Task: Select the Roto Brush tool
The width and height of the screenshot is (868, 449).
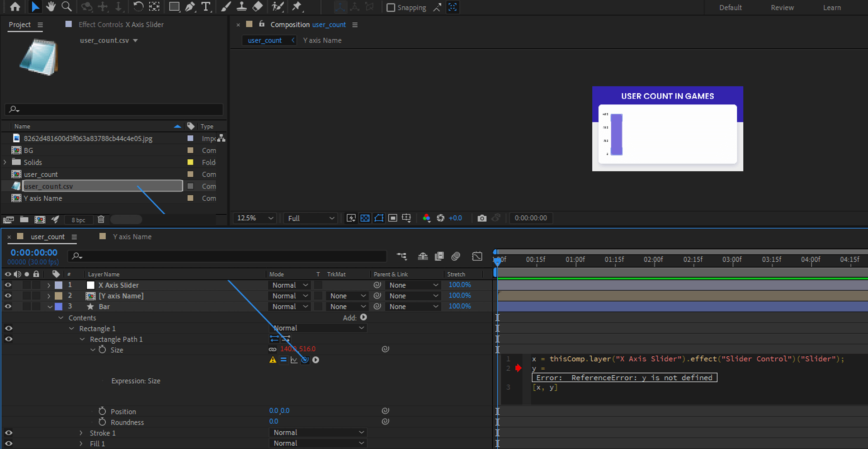Action: [x=278, y=7]
